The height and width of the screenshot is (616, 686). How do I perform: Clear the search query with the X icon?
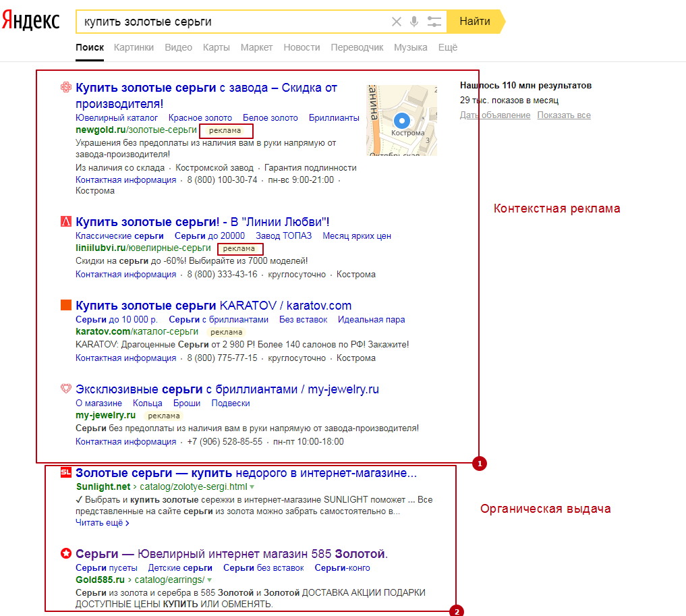(397, 22)
